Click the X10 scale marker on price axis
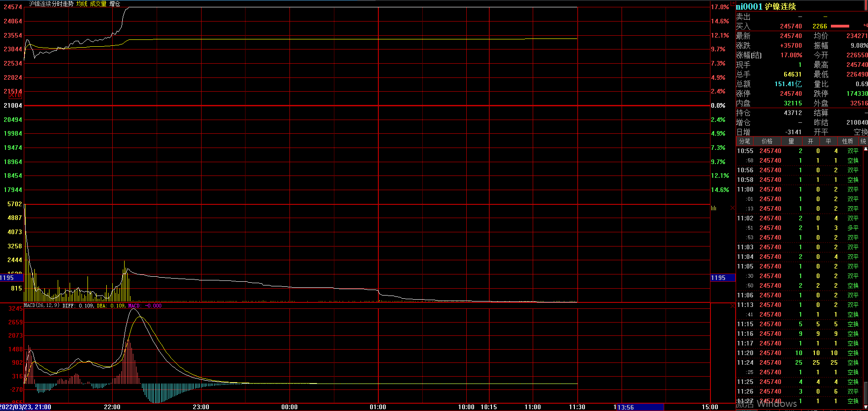This screenshot has width=868, height=411. (15, 95)
